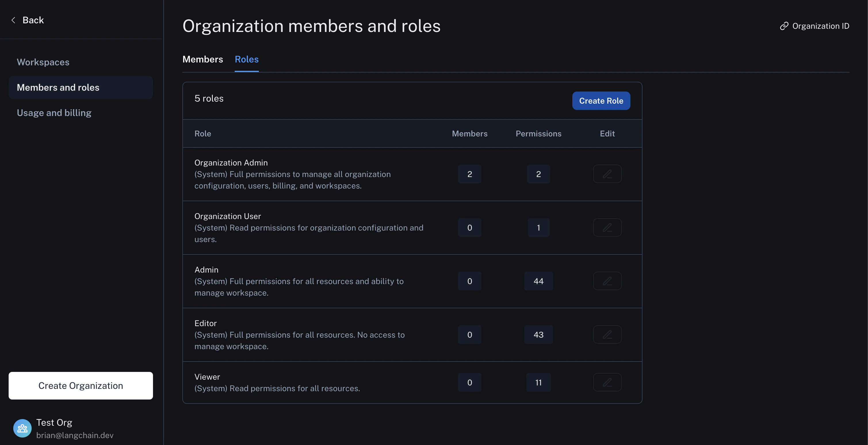
Task: Switch to the Members tab
Action: tap(202, 59)
